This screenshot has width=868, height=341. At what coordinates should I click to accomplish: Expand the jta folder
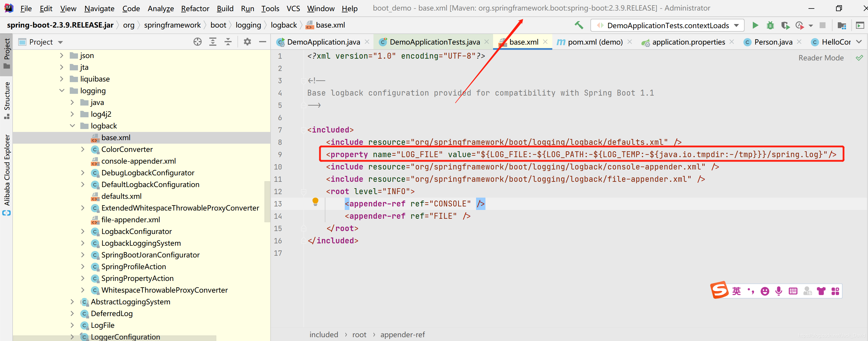point(62,67)
